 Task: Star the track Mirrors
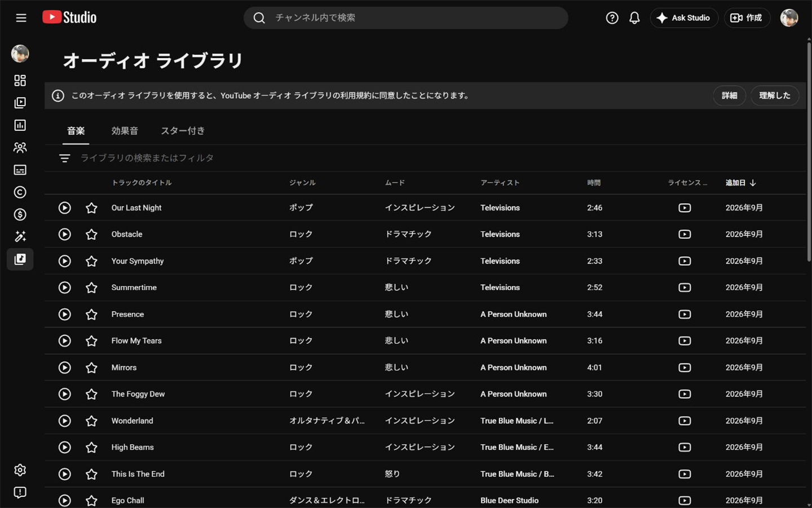91,367
